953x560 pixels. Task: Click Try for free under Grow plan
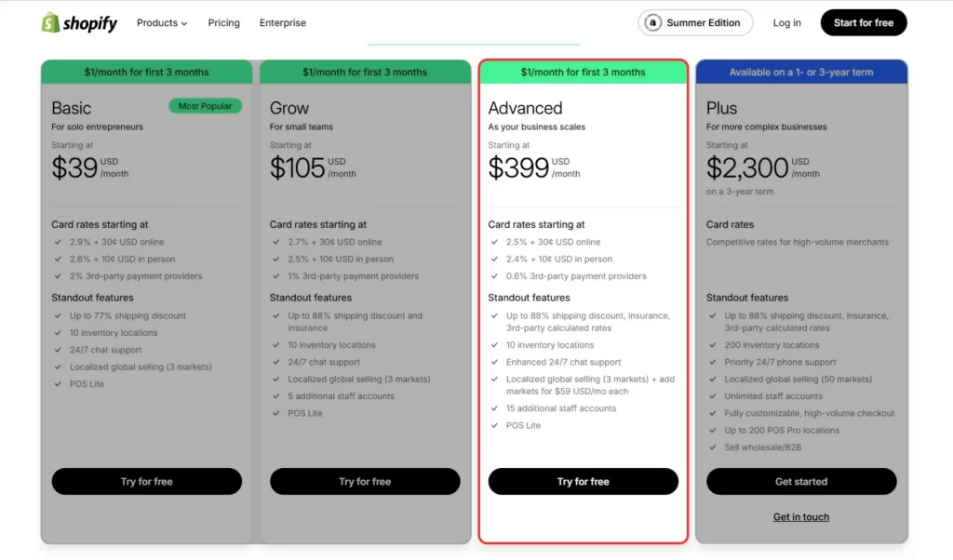click(365, 482)
